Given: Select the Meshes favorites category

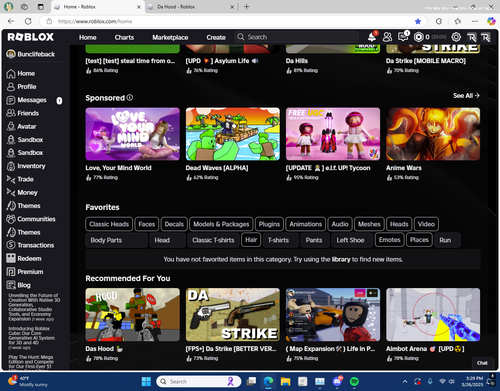Looking at the screenshot, I should [x=369, y=224].
